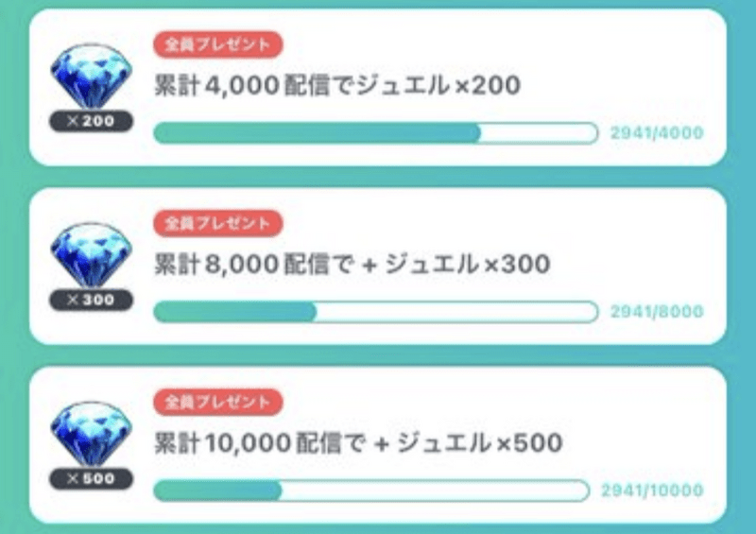Click the 4,000 reward progress bar
756x534 pixels.
375,132
